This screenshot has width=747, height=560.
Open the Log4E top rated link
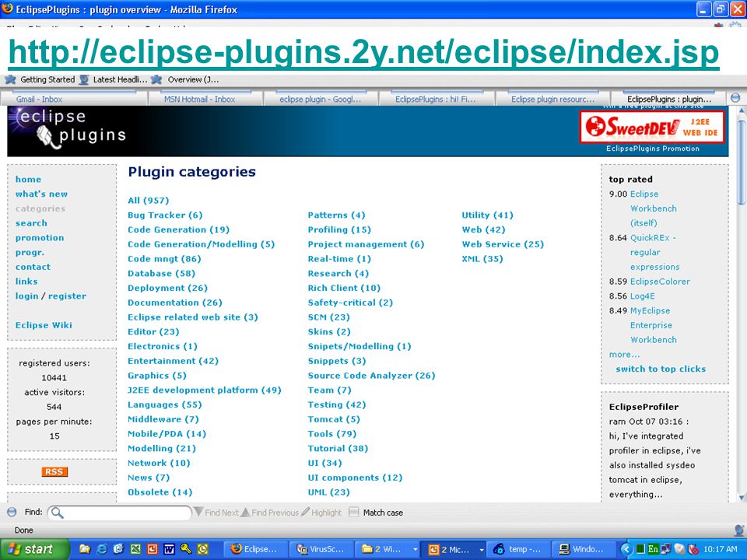tap(642, 296)
